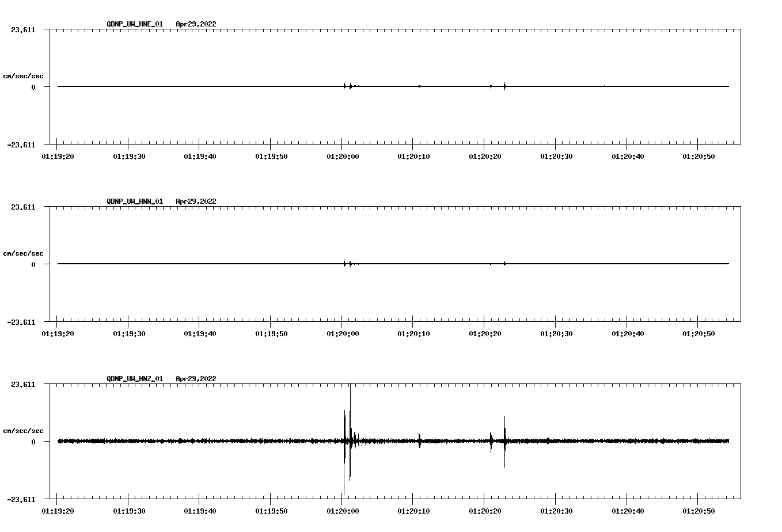Screen dimensions: 782x532
Task: Click the pulse near 01:20:00 on HNN trace
Action: (x=344, y=263)
